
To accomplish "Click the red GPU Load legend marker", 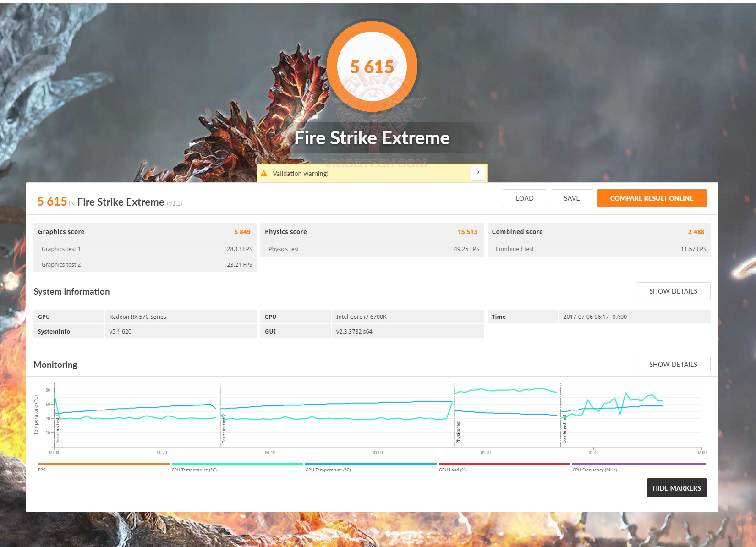I will pyautogui.click(x=504, y=464).
